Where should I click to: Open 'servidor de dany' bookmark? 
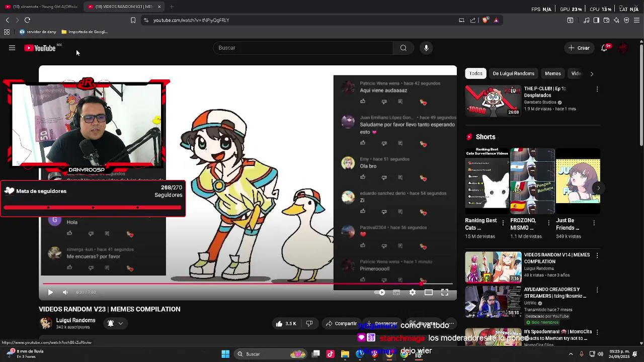click(x=38, y=32)
